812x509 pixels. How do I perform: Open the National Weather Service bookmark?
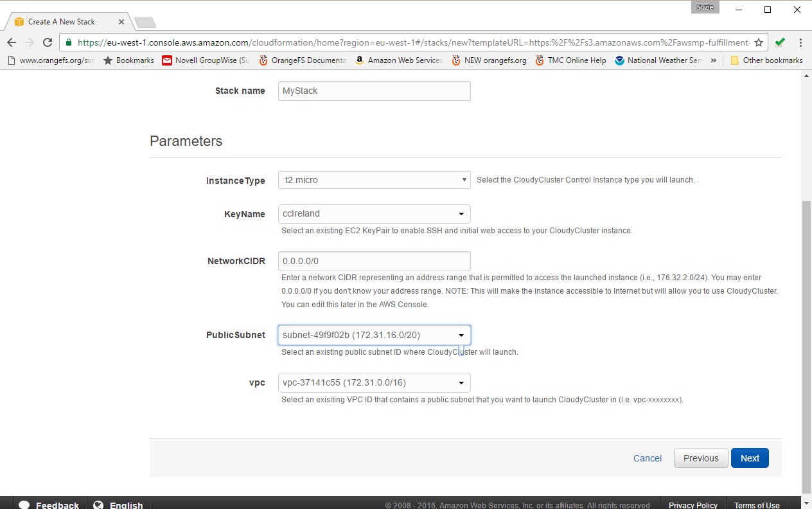click(657, 60)
